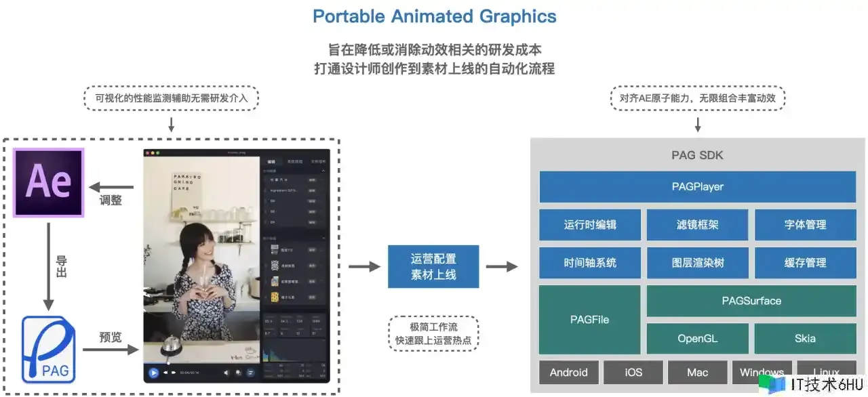This screenshot has height=397, width=868.
Task: Click the blue PAG file icon
Action: coord(49,349)
